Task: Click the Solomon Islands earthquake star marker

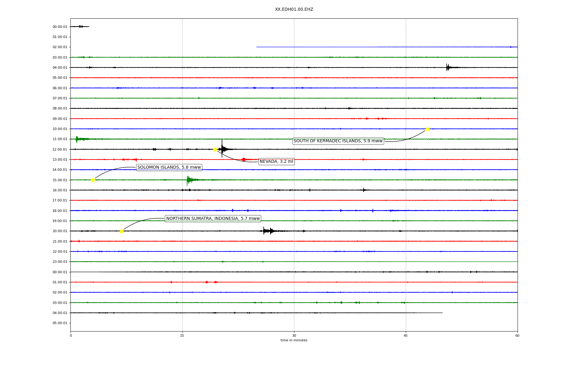Action: coord(93,180)
